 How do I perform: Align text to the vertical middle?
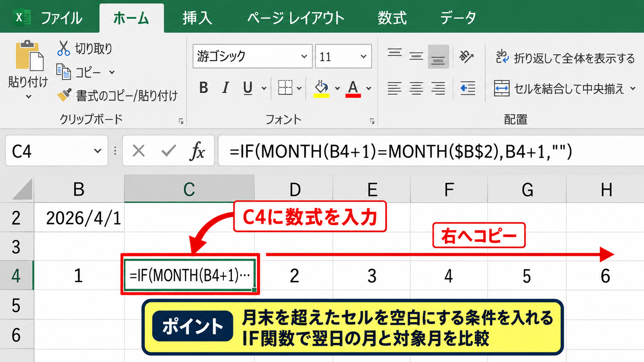(x=416, y=57)
